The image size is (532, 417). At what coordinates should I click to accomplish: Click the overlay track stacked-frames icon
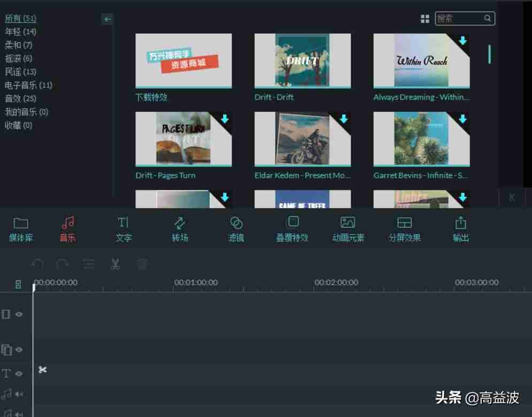pos(6,350)
